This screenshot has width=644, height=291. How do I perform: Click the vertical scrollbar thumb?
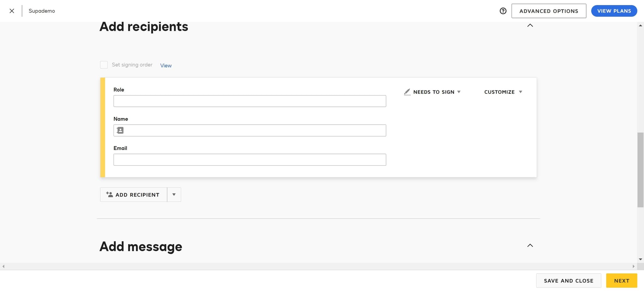click(640, 170)
